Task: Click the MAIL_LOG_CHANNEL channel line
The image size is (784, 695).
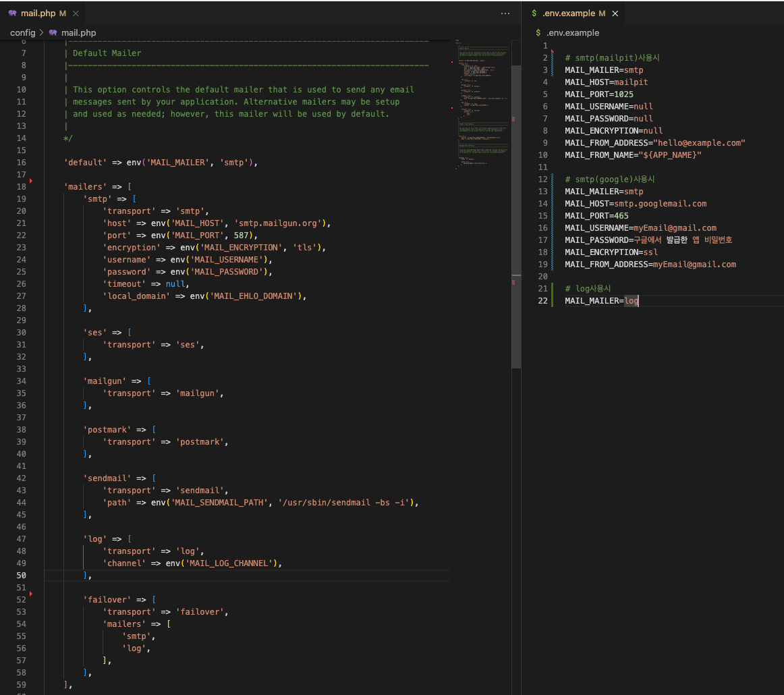Action: (x=192, y=563)
